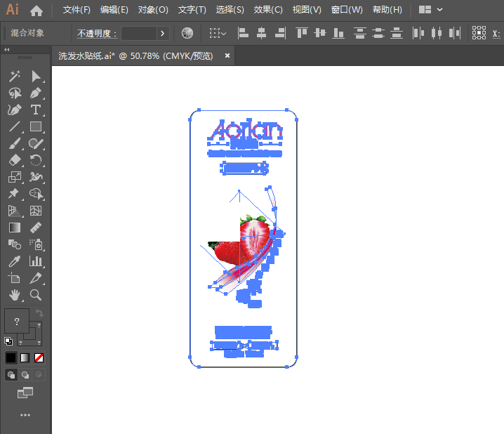The height and width of the screenshot is (434, 504).
Task: Pick the Rectangle tool
Action: [36, 126]
